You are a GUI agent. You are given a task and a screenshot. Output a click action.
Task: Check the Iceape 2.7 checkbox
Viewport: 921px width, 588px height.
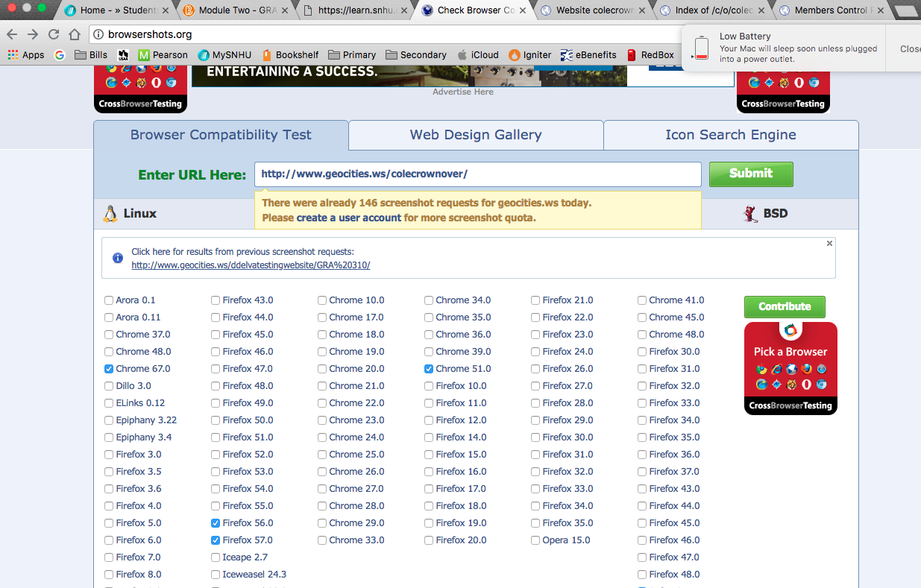pos(216,557)
